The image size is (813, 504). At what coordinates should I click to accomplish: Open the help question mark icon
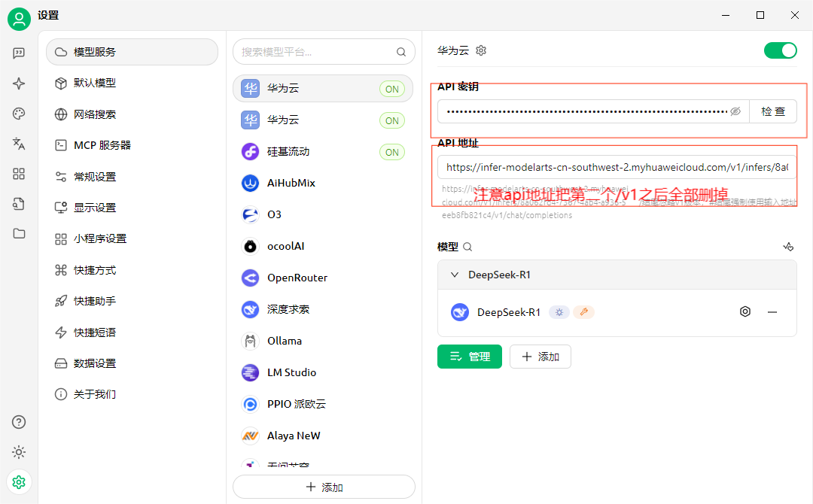pos(19,422)
